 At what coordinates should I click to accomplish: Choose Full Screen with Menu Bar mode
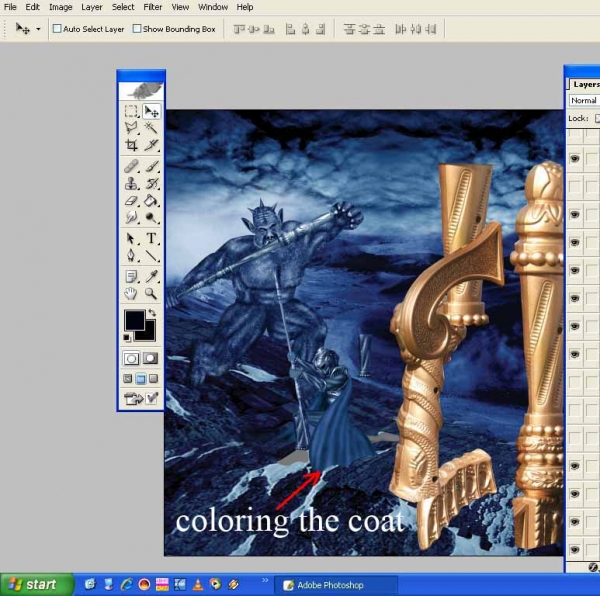pyautogui.click(x=140, y=379)
